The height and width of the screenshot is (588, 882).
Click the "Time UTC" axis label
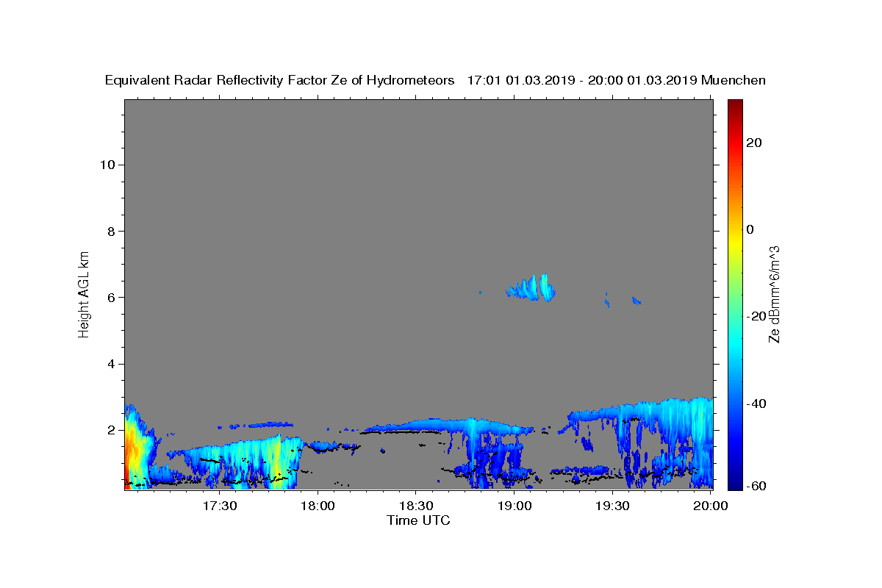pyautogui.click(x=418, y=520)
